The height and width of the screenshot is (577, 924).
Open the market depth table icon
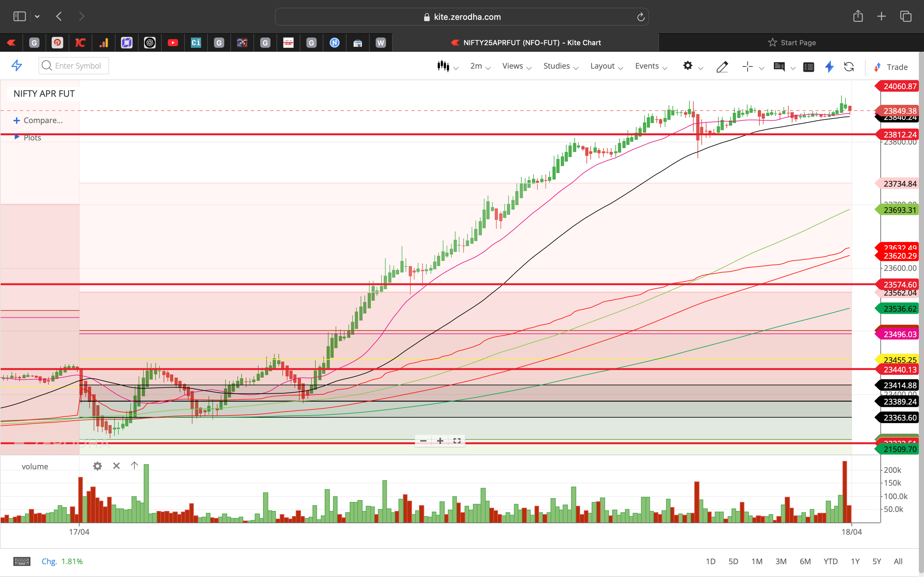coord(809,67)
